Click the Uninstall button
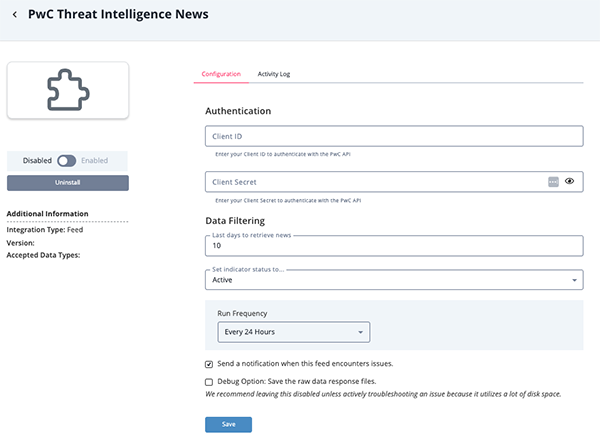The height and width of the screenshot is (439, 600). tap(68, 183)
